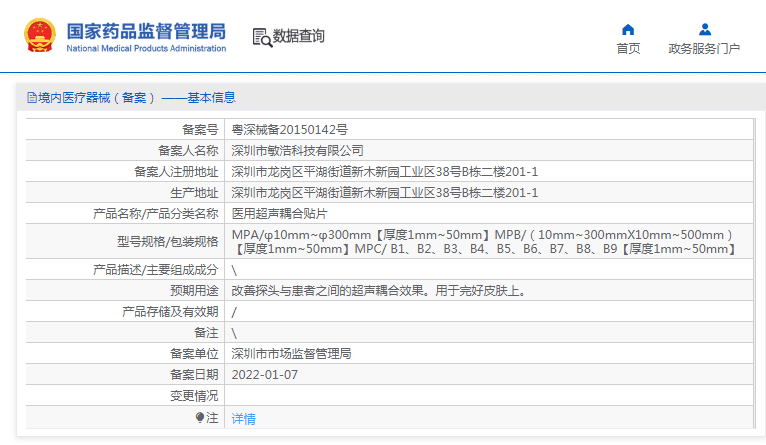This screenshot has width=766, height=445.
Task: Click the 备案人名称 row label
Action: (188, 151)
